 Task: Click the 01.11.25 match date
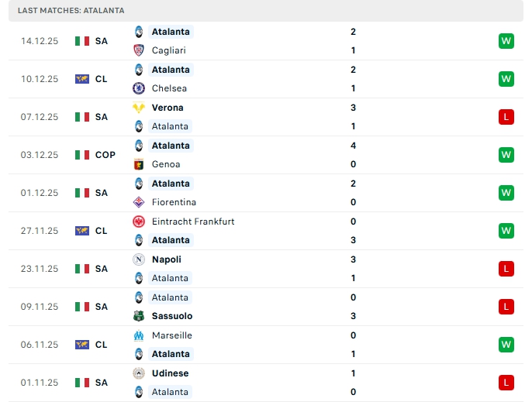(40, 383)
